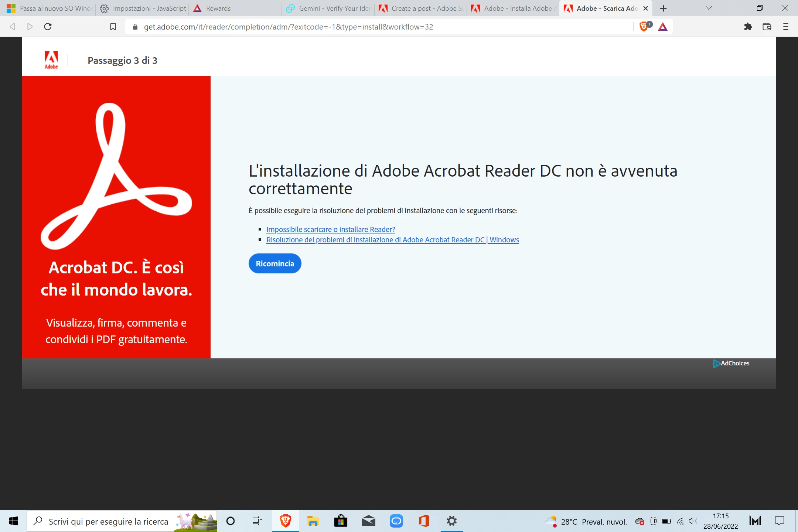Screen dimensions: 798x532
Task: Switch to the Impostazioni - JavaScript tab
Action: pyautogui.click(x=149, y=8)
